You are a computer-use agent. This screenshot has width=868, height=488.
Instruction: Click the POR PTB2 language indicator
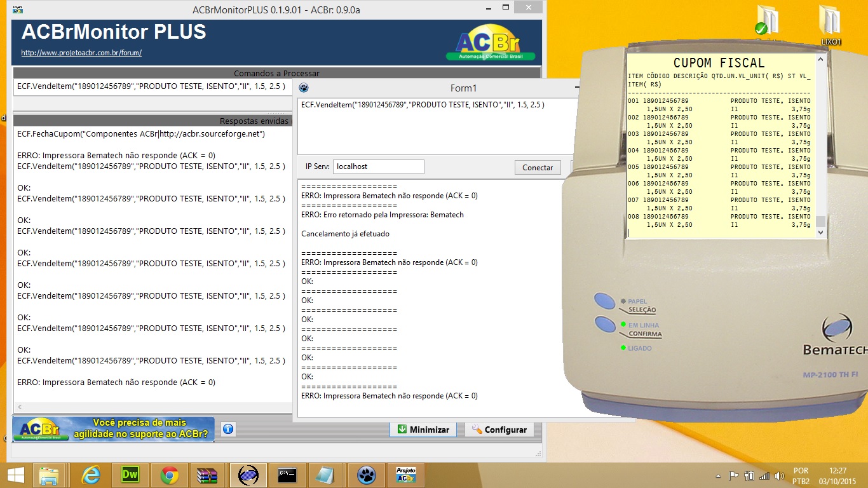[x=801, y=476]
